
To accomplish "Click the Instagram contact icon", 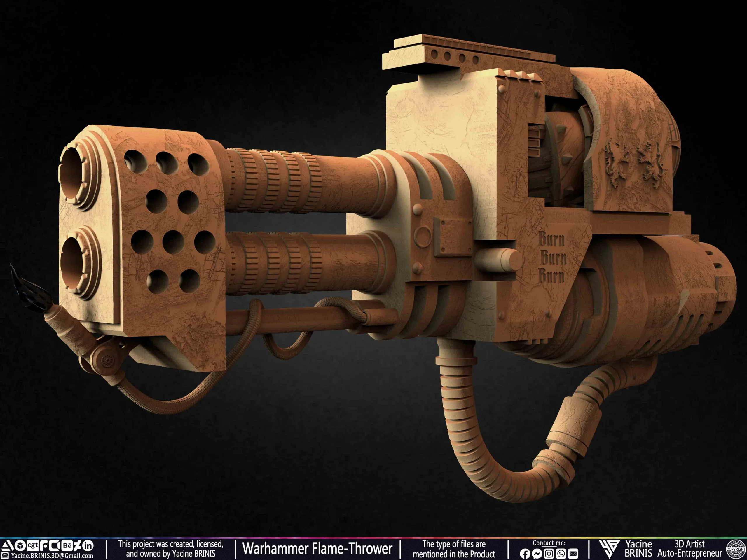I will (549, 554).
